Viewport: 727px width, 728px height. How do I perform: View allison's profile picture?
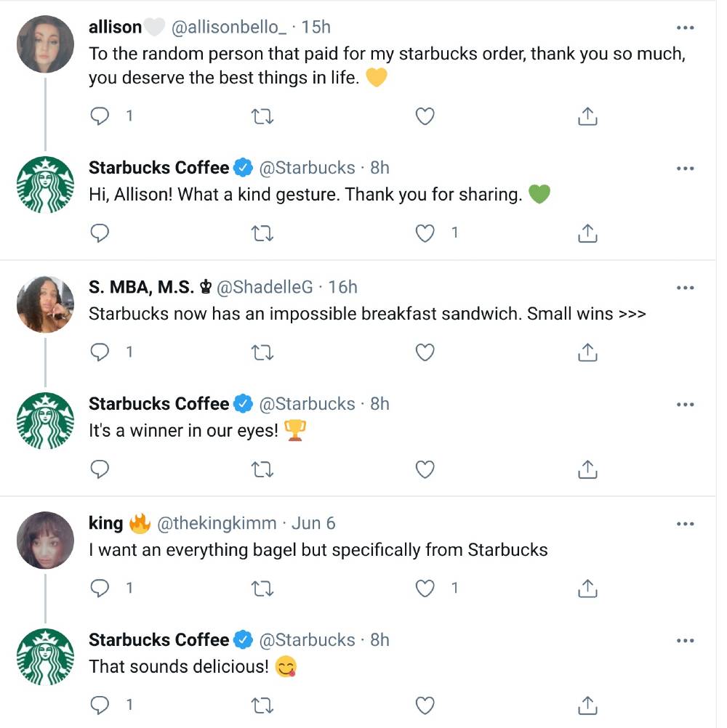[x=45, y=44]
